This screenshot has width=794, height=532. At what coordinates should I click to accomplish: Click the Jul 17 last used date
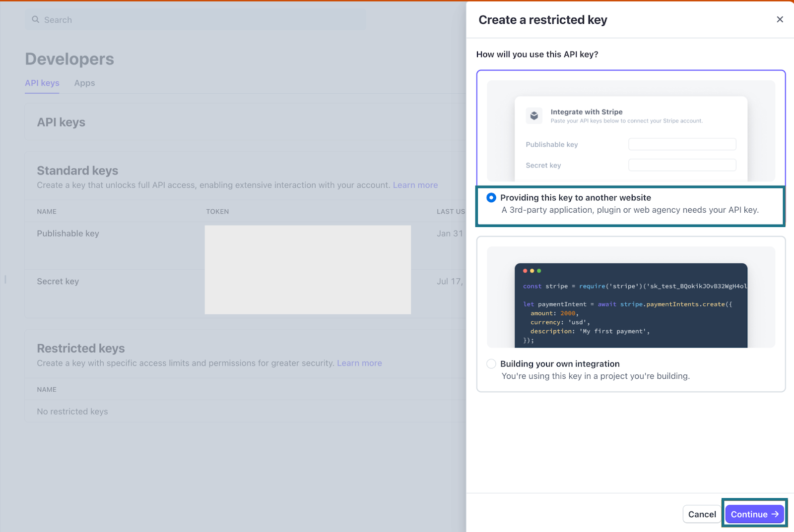450,281
